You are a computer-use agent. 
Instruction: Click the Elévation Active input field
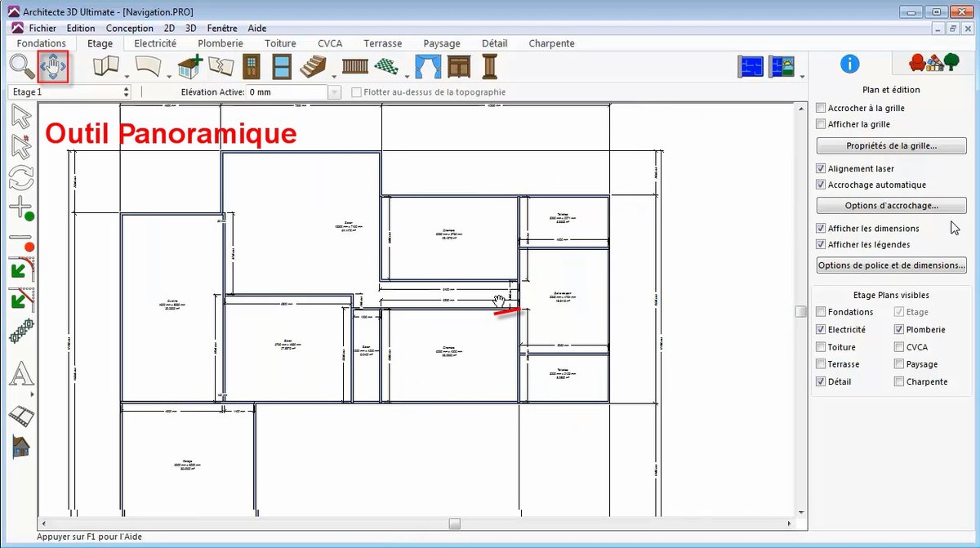[x=287, y=92]
